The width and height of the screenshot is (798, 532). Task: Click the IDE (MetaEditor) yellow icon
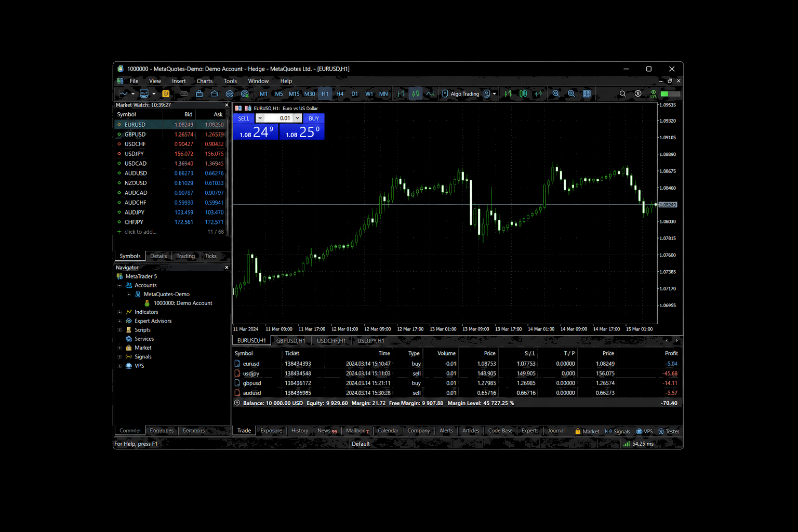(166, 94)
